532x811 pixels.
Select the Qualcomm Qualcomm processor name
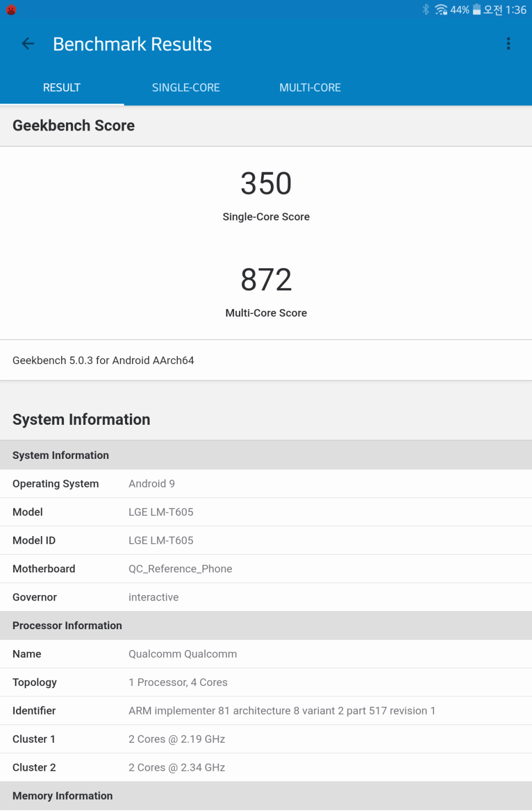click(183, 654)
